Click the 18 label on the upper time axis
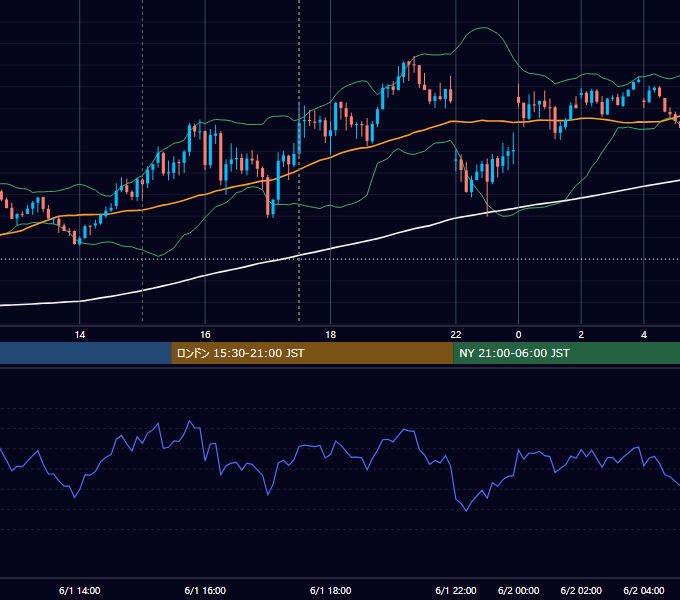Viewport: 680px width, 600px height. pyautogui.click(x=330, y=335)
